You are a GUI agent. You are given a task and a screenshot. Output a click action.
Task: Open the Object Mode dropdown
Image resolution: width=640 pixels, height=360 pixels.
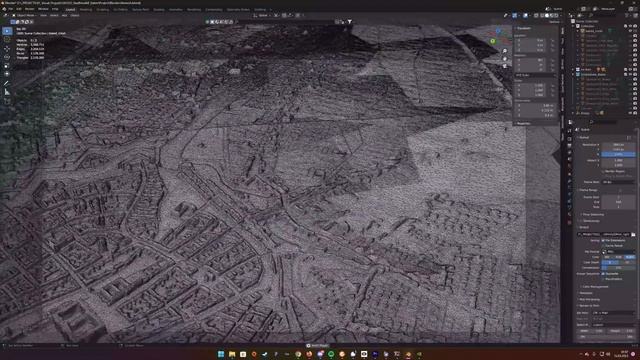pyautogui.click(x=25, y=16)
